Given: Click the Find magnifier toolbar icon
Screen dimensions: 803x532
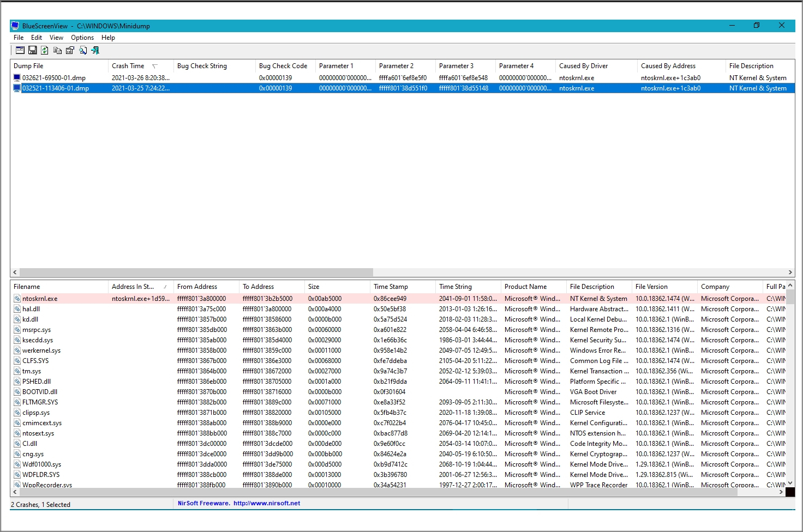Looking at the screenshot, I should [83, 50].
